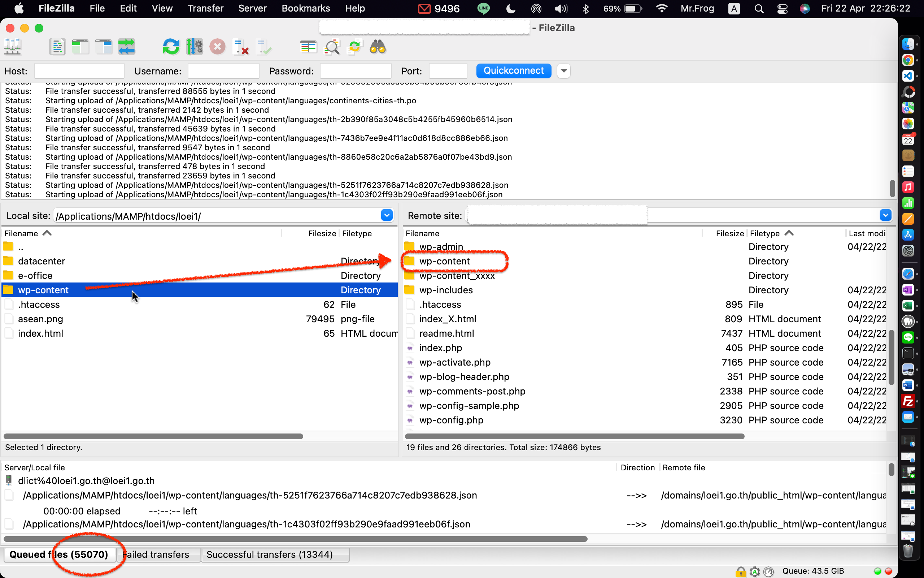Viewport: 924px width, 578px height.
Task: Expand the Local site path dropdown
Action: pos(387,216)
